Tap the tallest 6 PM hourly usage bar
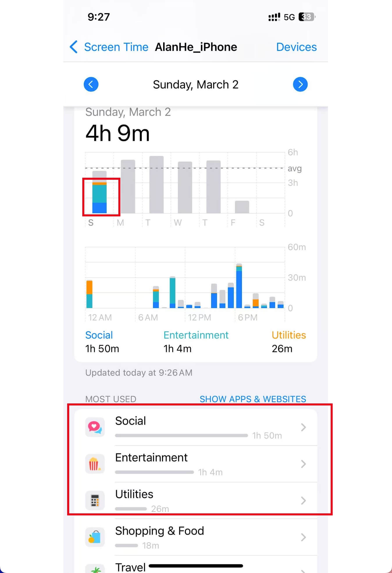The height and width of the screenshot is (573, 392). pyautogui.click(x=239, y=286)
